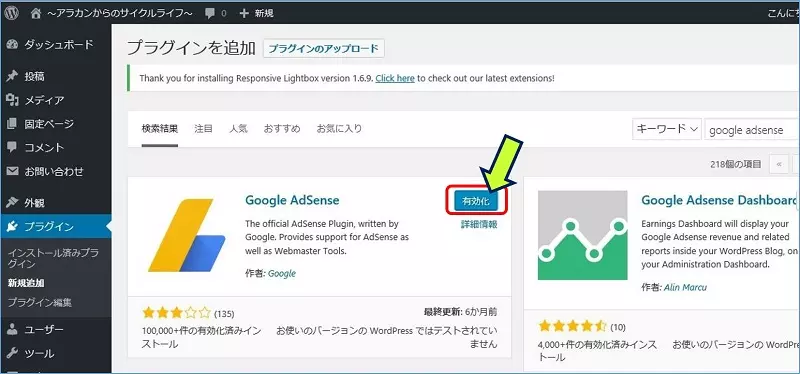Click the 有効化 button for Google AdSense

476,201
